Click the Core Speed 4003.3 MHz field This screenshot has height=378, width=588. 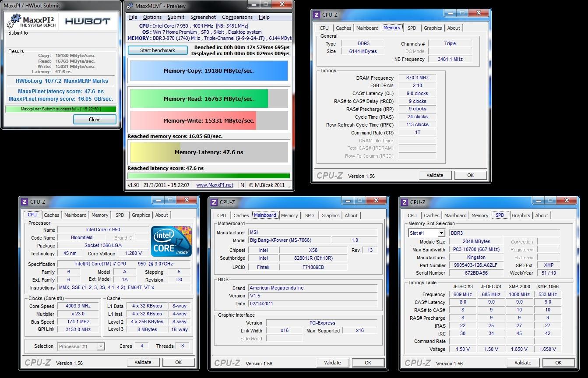coord(79,306)
